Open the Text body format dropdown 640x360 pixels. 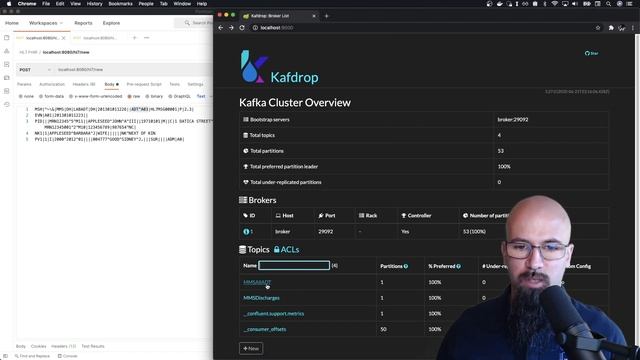(x=204, y=96)
